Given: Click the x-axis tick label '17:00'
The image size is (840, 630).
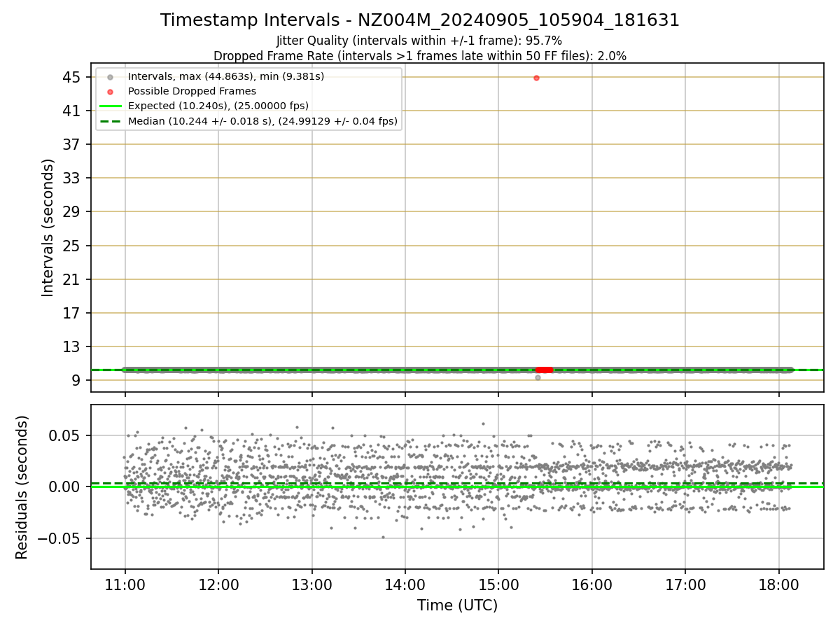Looking at the screenshot, I should [685, 584].
